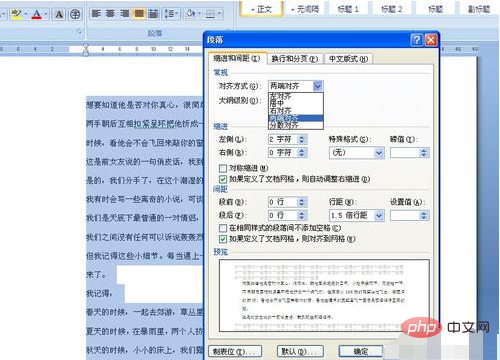Open the 行距 1.5 倍行距 dropdown
The height and width of the screenshot is (360, 500).
pos(356,216)
